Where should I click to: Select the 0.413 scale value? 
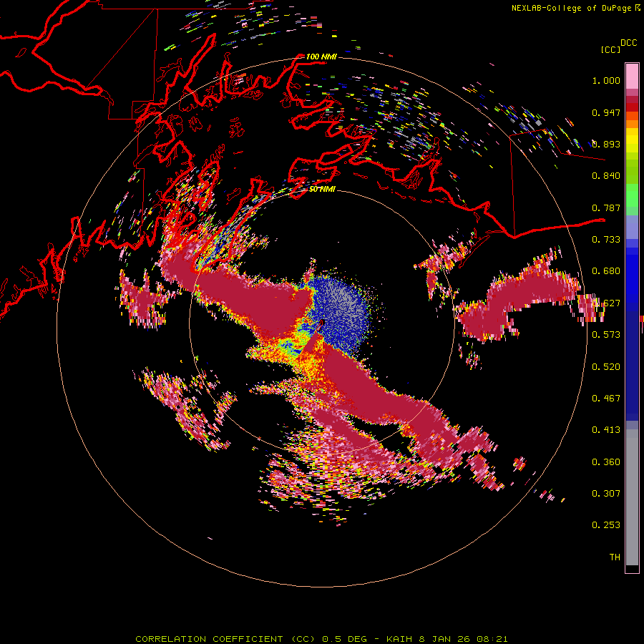pos(606,430)
